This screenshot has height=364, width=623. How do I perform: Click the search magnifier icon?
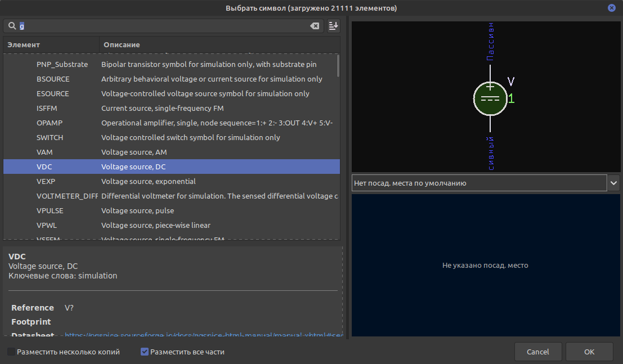click(12, 26)
